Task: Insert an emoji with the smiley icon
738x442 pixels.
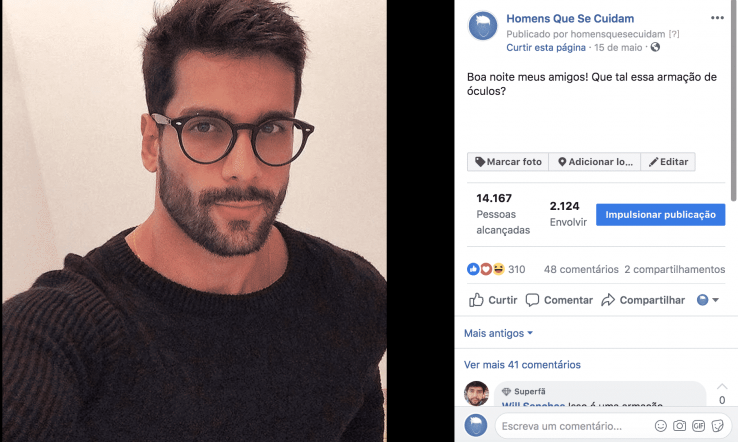Action: 661,426
